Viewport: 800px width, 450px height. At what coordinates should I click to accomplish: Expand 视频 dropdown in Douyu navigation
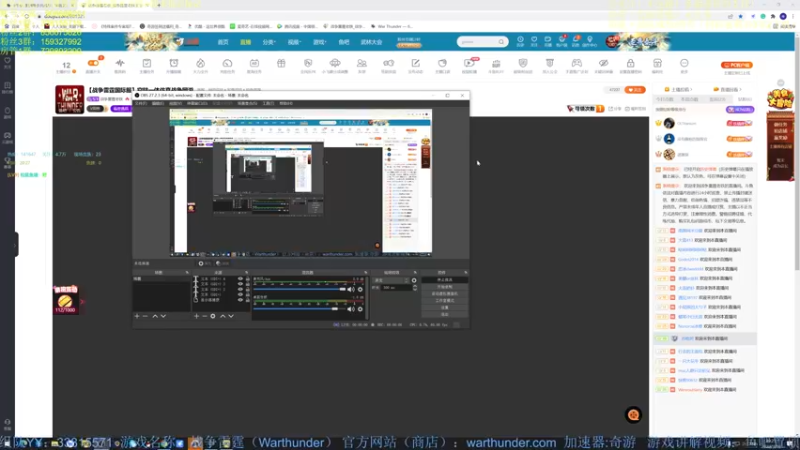coord(294,42)
